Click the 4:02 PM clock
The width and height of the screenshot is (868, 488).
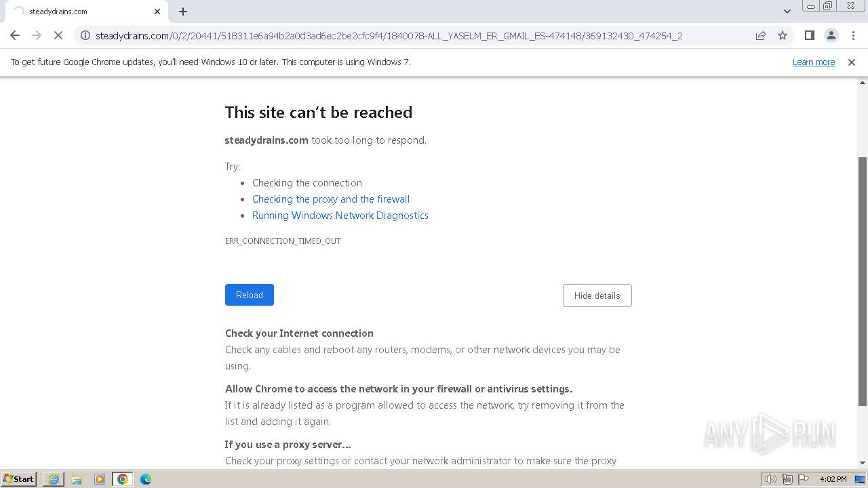tap(833, 479)
